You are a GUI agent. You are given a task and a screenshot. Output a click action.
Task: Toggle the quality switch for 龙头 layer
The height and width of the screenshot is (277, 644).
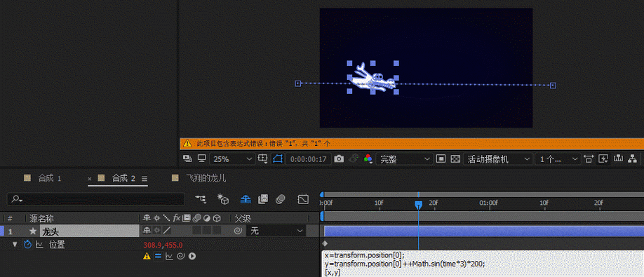(167, 231)
